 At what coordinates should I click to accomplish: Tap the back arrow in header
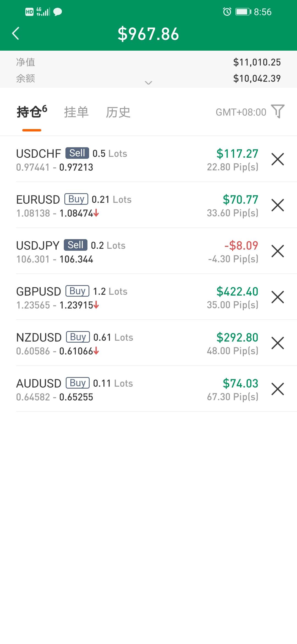click(x=16, y=34)
